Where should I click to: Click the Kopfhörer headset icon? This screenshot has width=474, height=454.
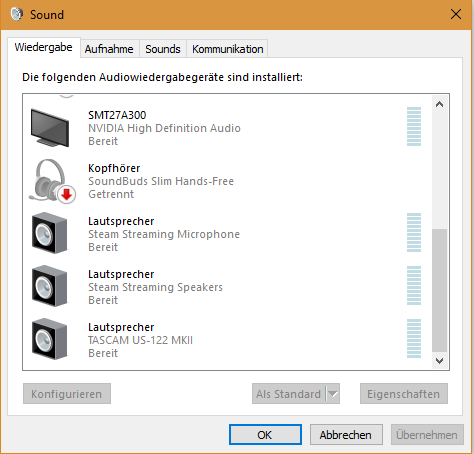coord(52,181)
